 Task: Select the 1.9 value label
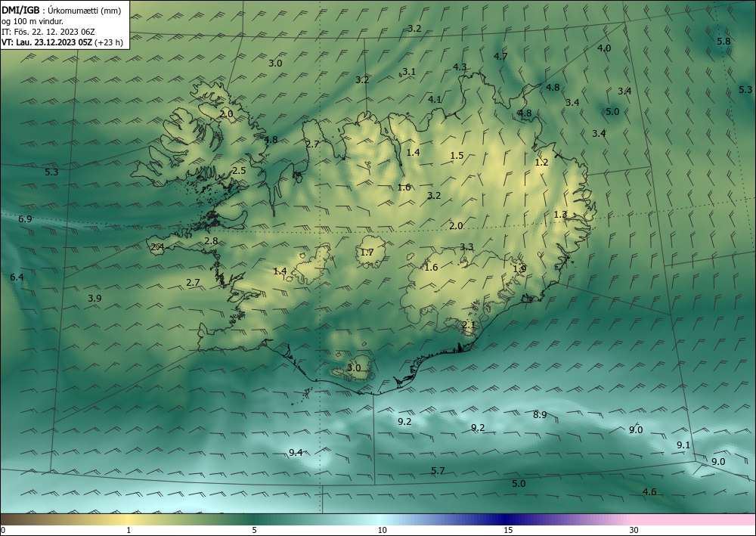point(519,269)
